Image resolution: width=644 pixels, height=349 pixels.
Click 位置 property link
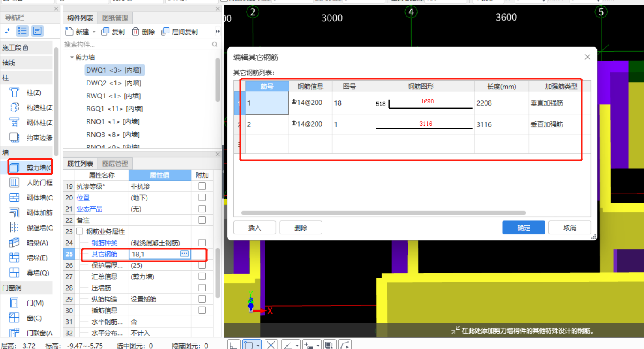tap(83, 198)
